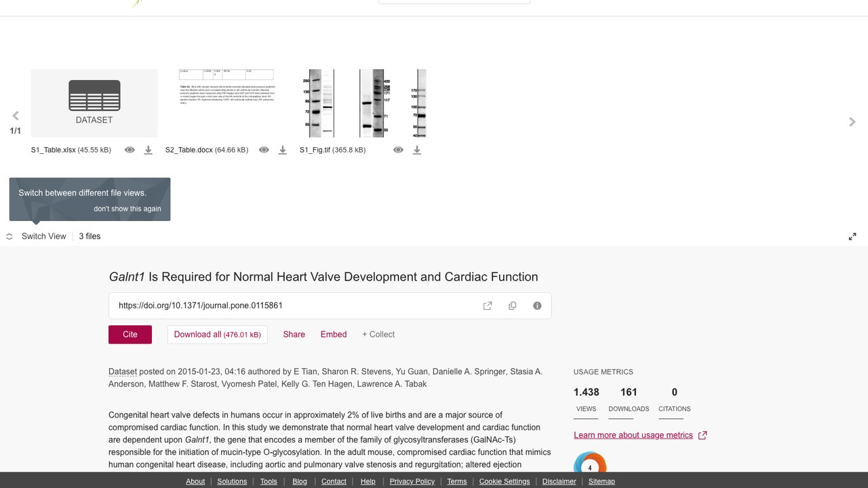Open Learn more about usage metrics
Viewport: 868px width, 488px height.
tap(640, 435)
